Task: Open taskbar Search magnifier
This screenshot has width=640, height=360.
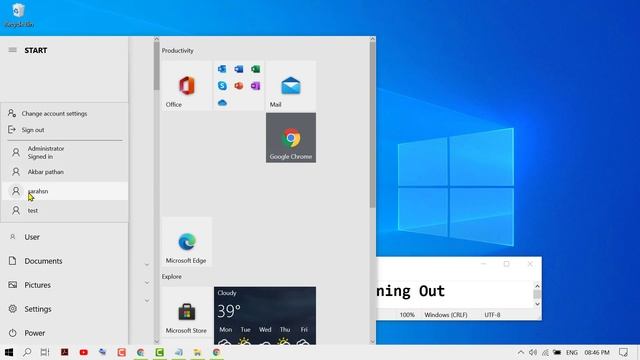Action: [27, 352]
